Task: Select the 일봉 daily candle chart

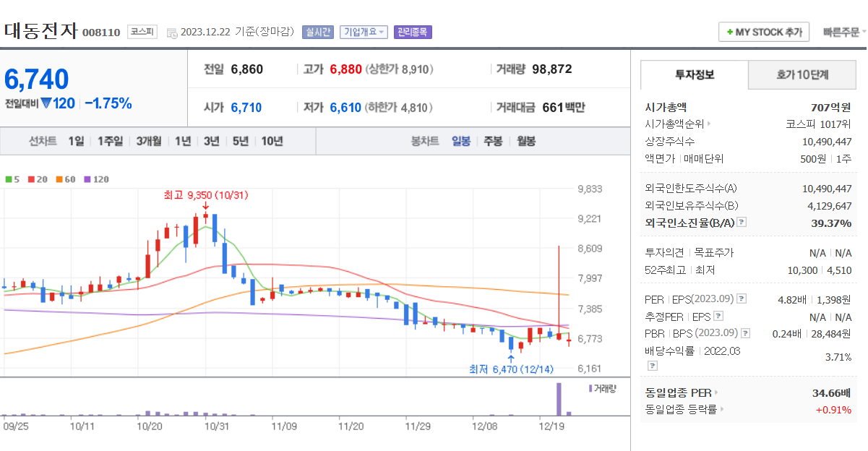Action: (x=461, y=141)
